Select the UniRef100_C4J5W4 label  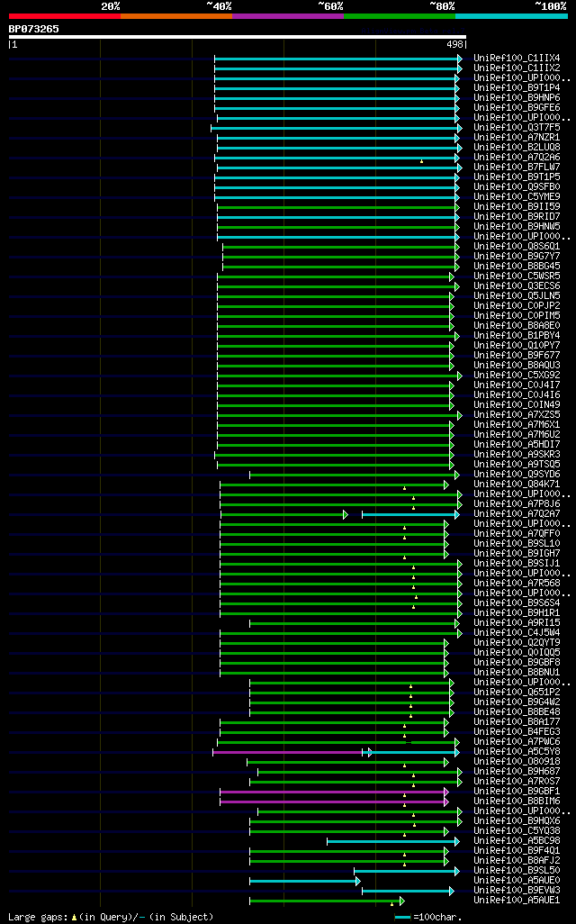point(517,633)
